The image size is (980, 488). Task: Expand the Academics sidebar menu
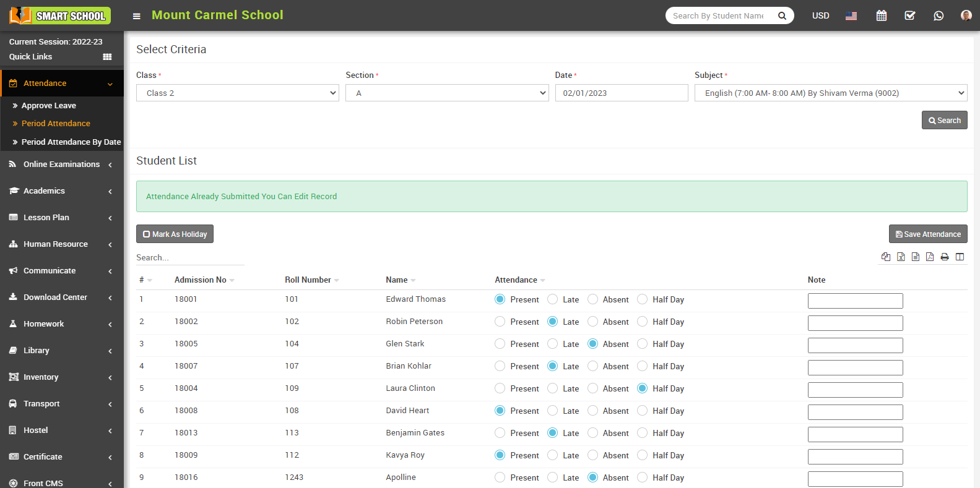tap(61, 190)
